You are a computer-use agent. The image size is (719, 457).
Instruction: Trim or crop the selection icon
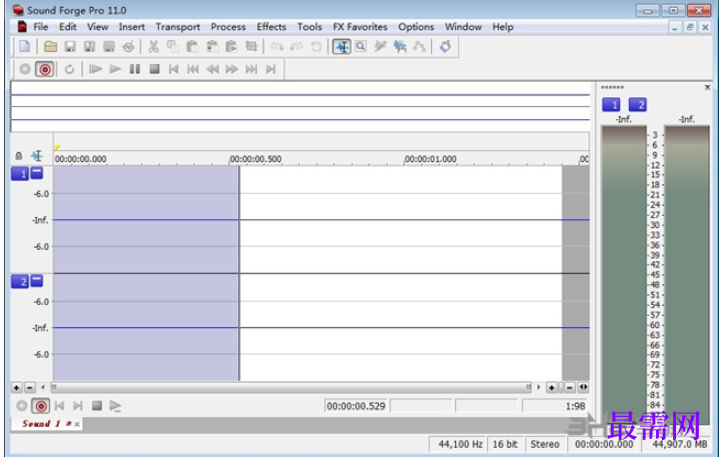coord(251,46)
